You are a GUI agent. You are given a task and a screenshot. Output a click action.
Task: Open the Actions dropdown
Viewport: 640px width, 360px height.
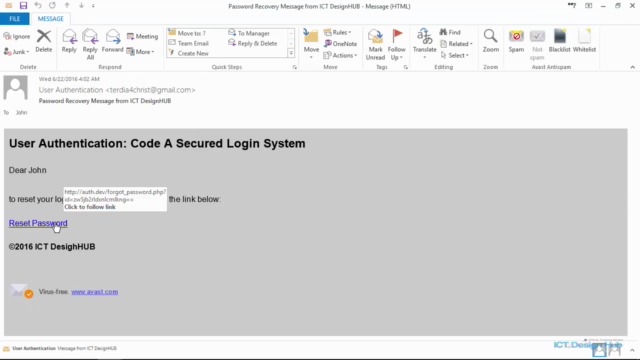(340, 55)
